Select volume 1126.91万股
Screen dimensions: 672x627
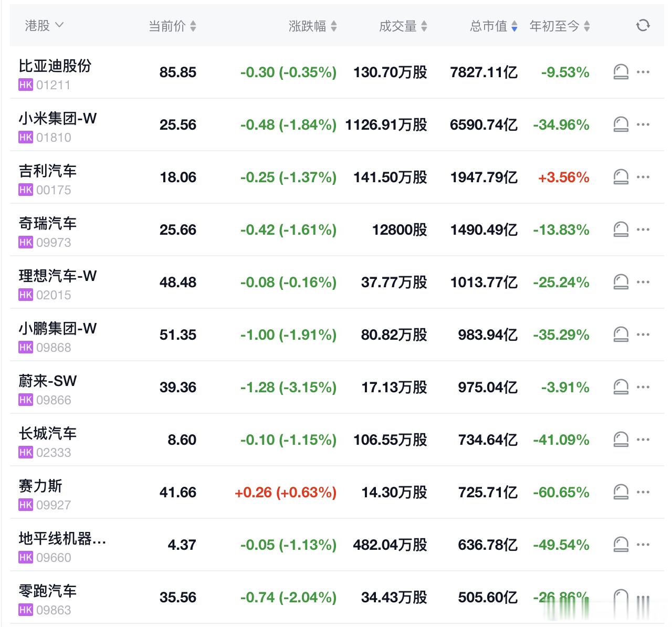pos(386,125)
